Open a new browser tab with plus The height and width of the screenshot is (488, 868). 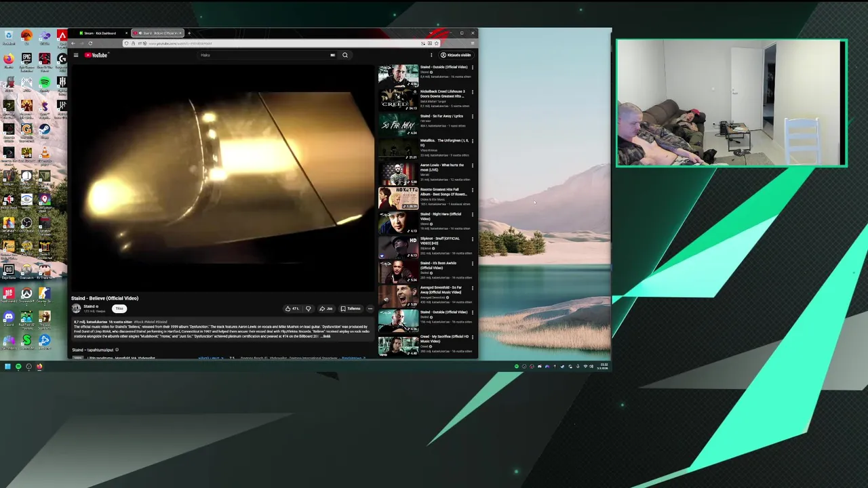pyautogui.click(x=189, y=33)
